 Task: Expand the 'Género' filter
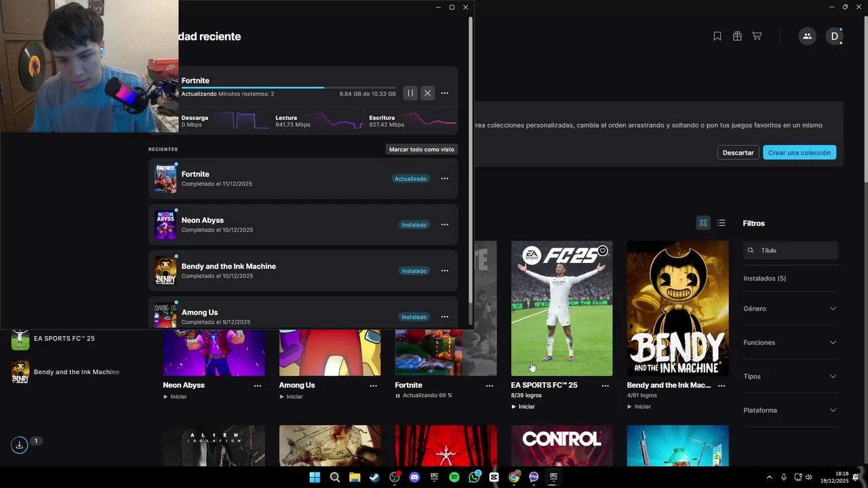click(791, 308)
